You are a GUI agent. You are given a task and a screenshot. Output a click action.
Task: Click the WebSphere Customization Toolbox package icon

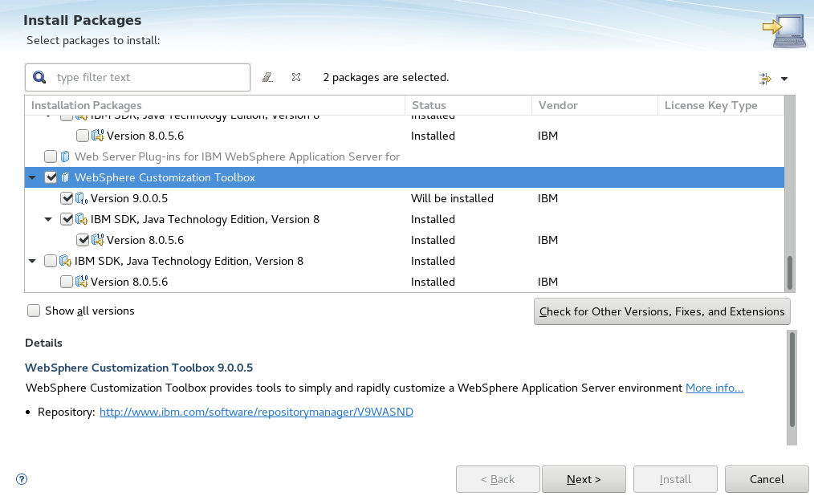pyautogui.click(x=65, y=177)
